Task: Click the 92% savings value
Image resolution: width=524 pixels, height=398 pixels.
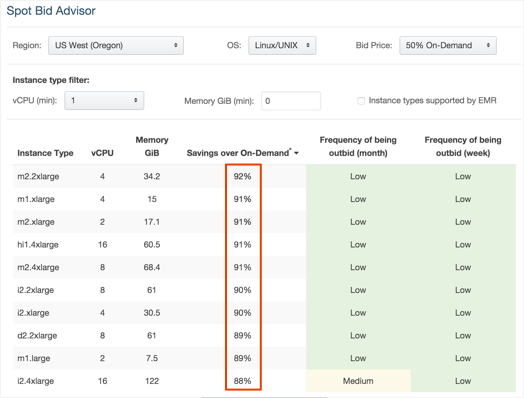Action: (x=242, y=176)
